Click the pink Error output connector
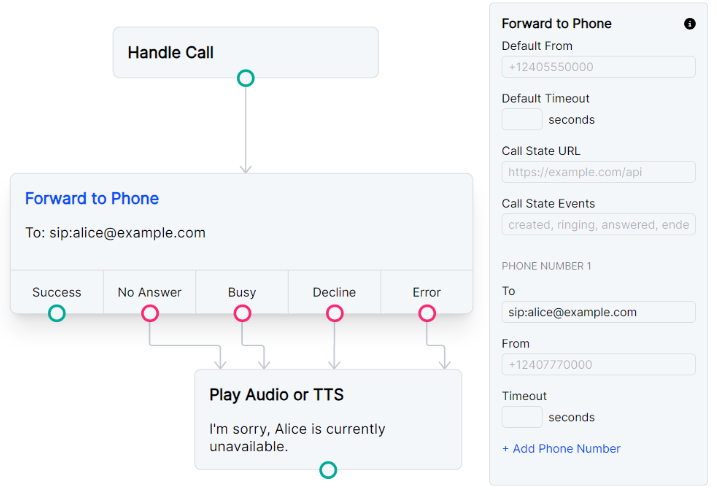The image size is (717, 490). click(427, 313)
